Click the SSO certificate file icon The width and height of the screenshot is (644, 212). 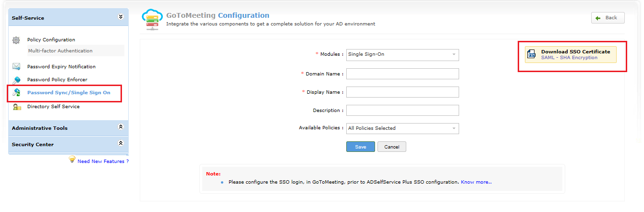click(532, 55)
